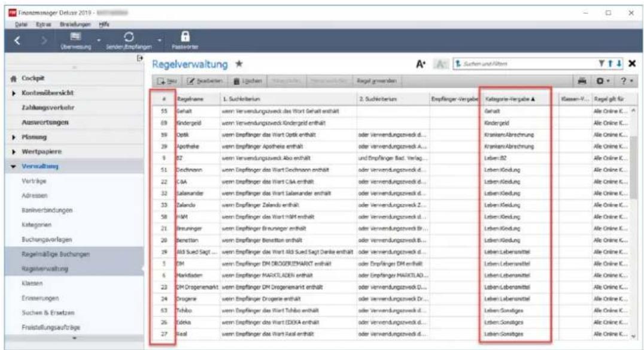Screen dimensions: 644x350
Task: Select the Apotheke rule row
Action: pyautogui.click(x=392, y=146)
